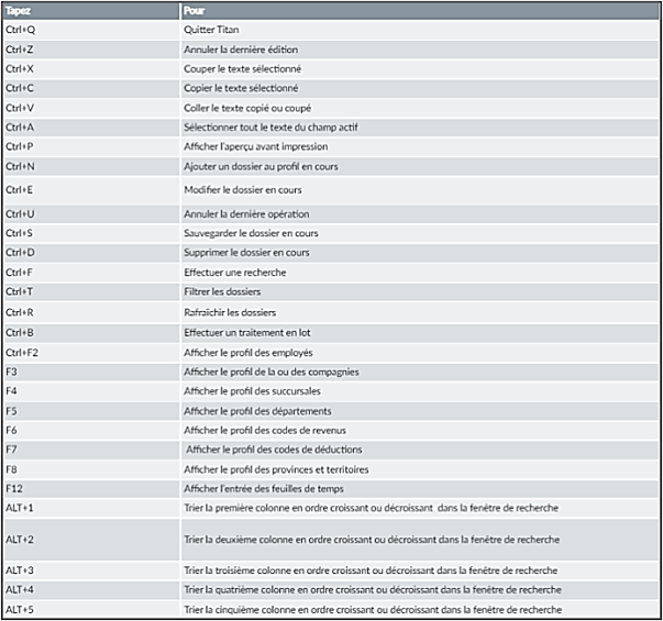This screenshot has height=621, width=663.
Task: Select the 'Ctrl+X' shortcut cell
Action: coord(91,69)
